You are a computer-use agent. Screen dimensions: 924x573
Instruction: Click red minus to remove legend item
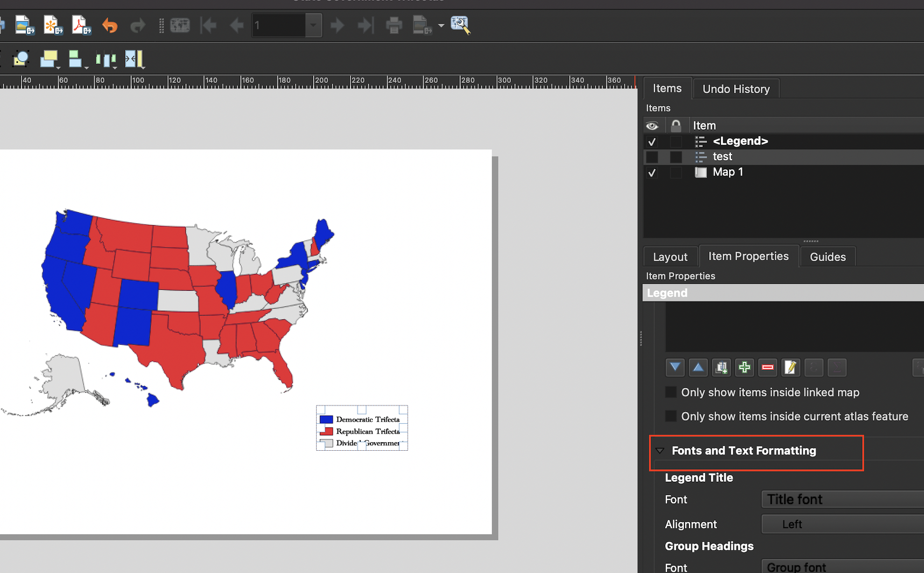pyautogui.click(x=768, y=367)
